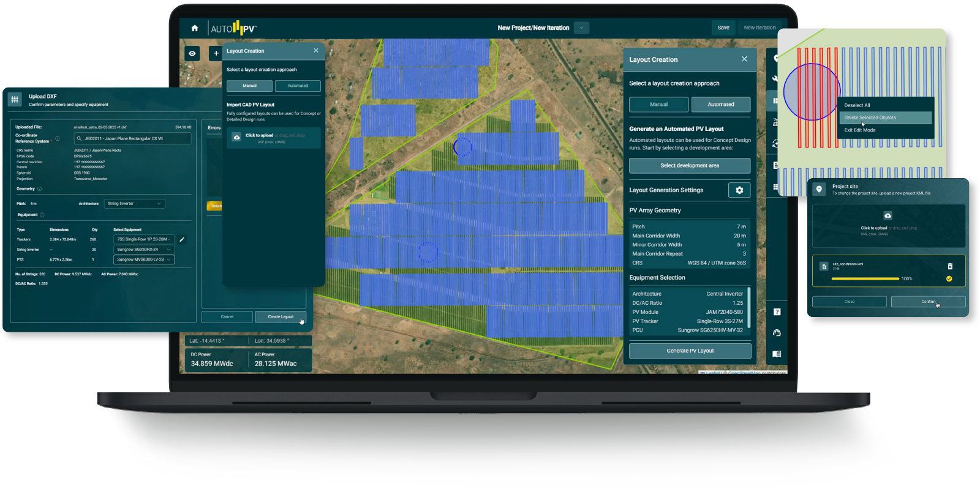Open the Sungrow MVS6300-LV-28 PTS dropdown
This screenshot has height=489, width=980.
coord(144,259)
